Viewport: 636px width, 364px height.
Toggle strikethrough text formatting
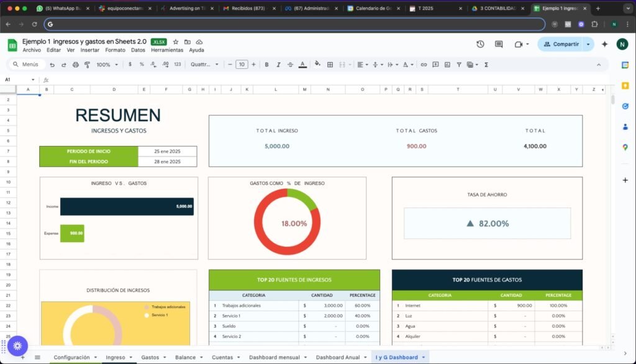290,65
